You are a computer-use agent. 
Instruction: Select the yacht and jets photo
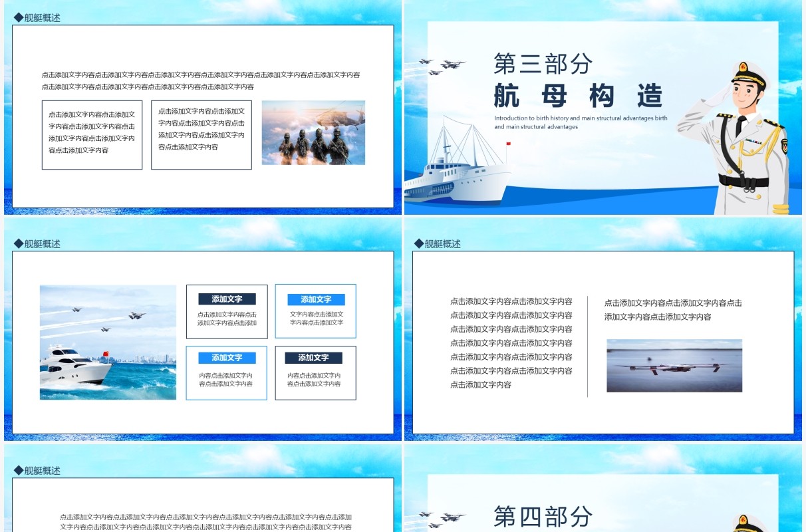point(108,342)
